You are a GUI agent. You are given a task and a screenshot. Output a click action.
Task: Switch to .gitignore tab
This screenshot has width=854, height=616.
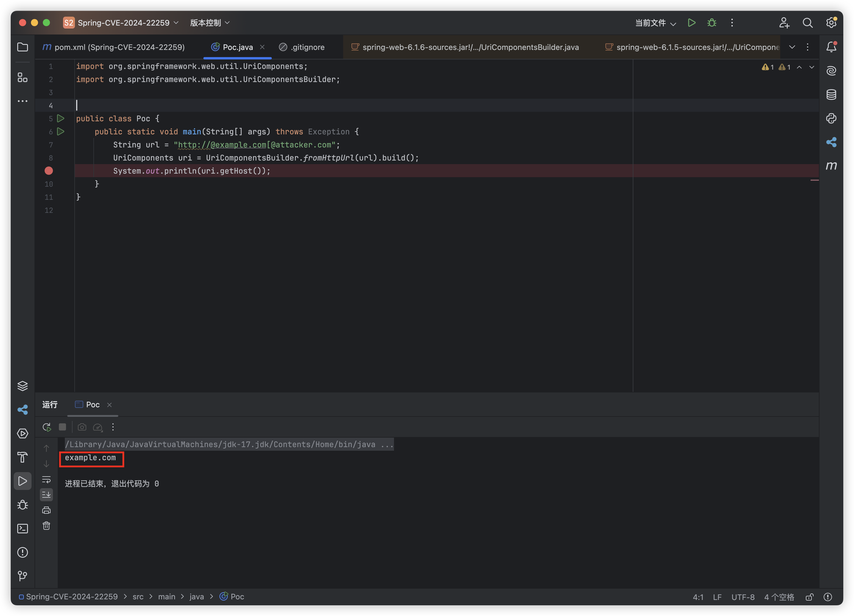coord(302,47)
